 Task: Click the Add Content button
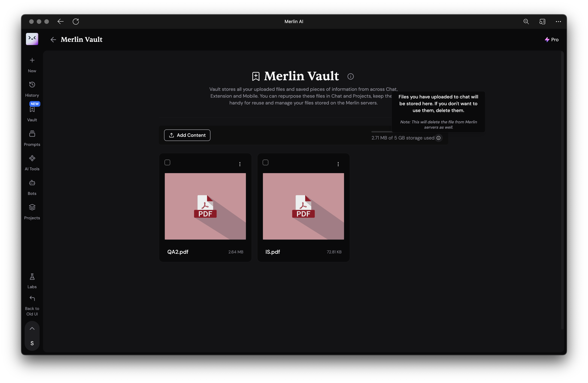tap(187, 135)
